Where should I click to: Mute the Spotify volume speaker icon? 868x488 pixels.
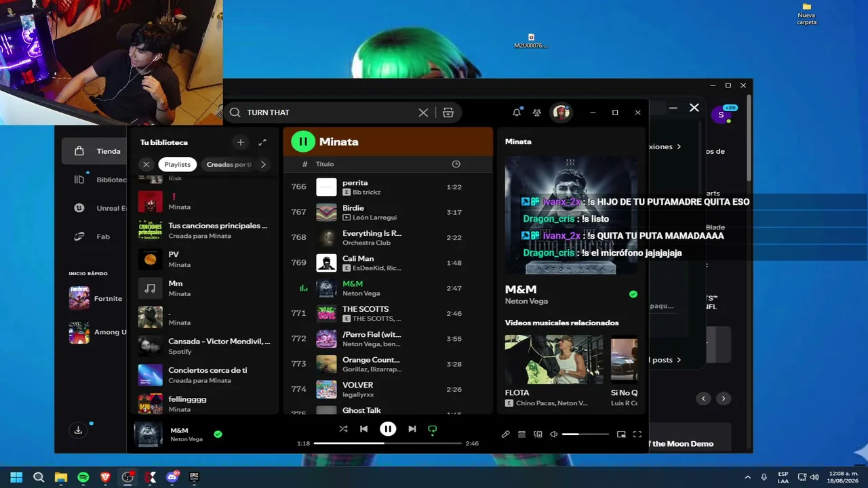(553, 434)
